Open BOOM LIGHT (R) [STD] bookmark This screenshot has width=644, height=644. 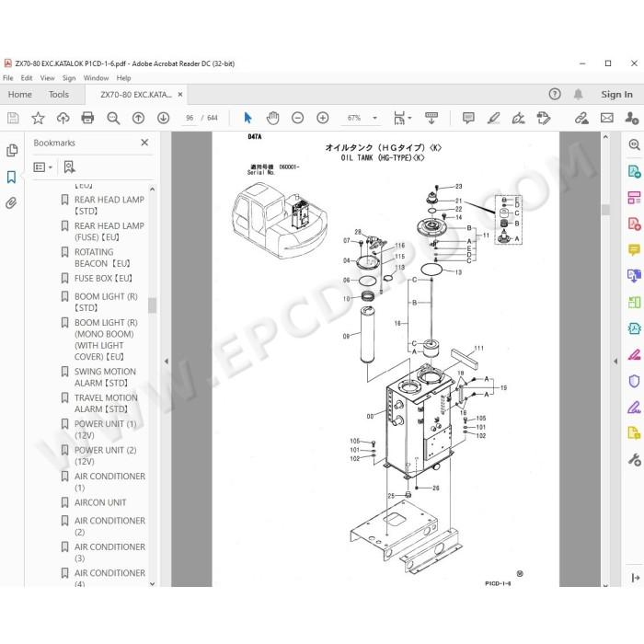tap(106, 303)
